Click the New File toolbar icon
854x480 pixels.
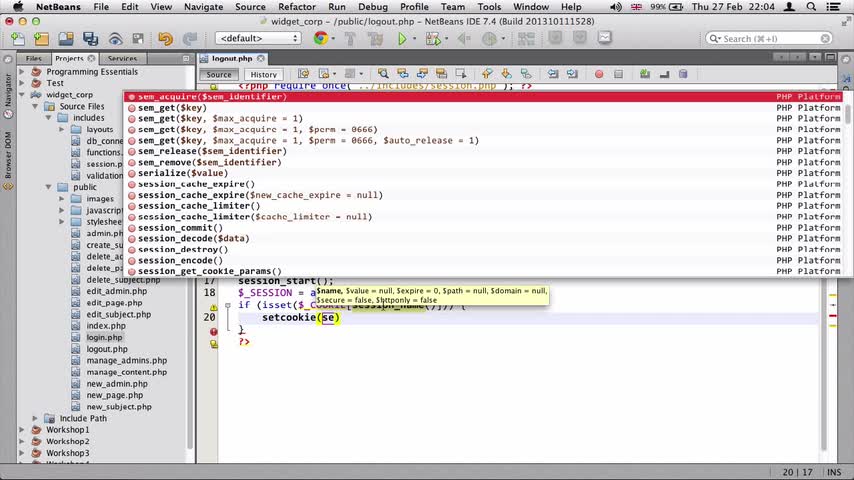[x=17, y=39]
